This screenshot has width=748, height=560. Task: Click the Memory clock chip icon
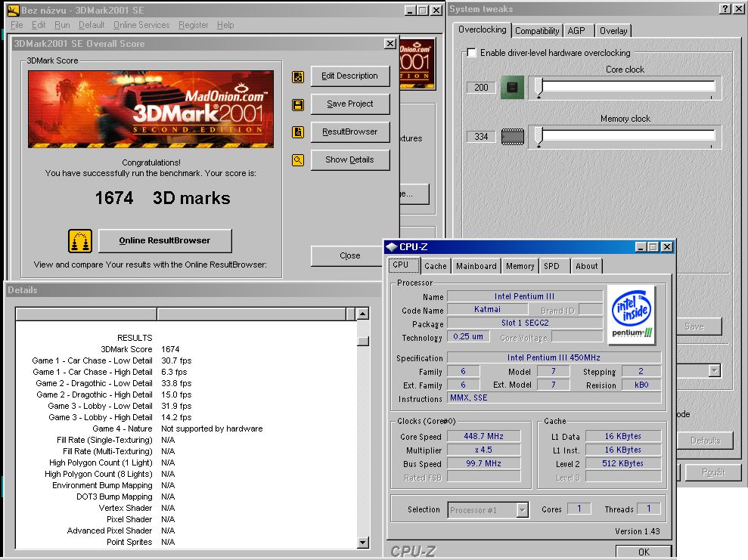click(x=512, y=137)
